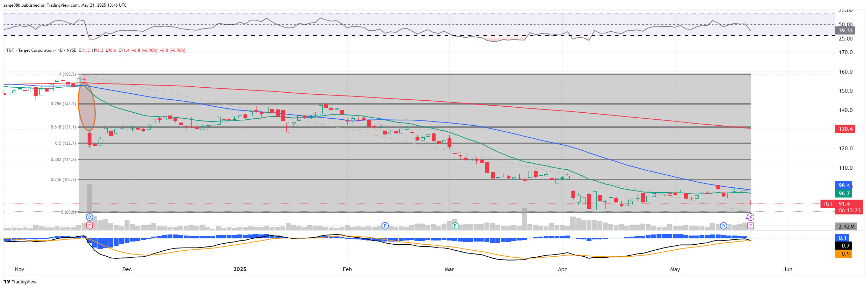This screenshot has height=288, width=868.
Task: Click the blue dividend D marker in late November
Action: [x=89, y=217]
